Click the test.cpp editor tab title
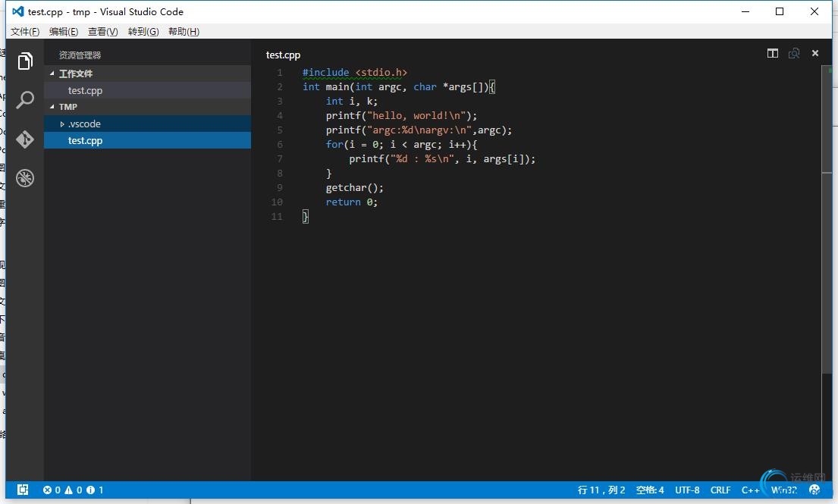 284,55
